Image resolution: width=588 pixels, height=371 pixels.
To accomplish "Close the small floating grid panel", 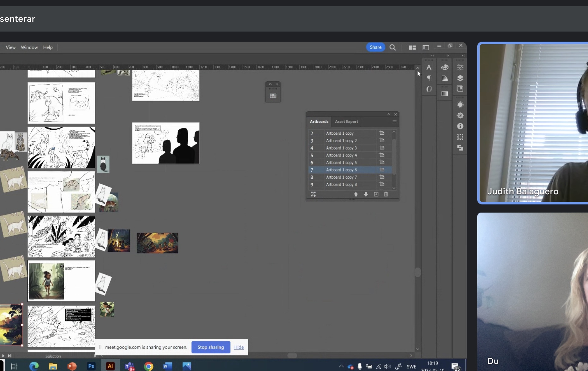I will pos(277,84).
